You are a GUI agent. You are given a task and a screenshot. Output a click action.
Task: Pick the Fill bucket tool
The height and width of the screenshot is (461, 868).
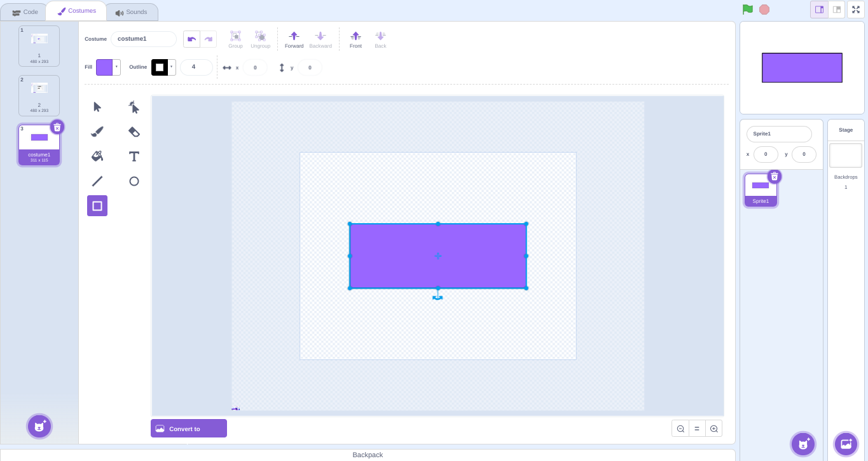[x=97, y=156]
